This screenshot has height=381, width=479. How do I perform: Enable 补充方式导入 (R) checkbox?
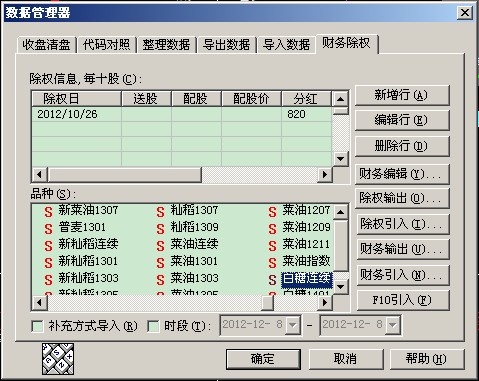pos(37,326)
